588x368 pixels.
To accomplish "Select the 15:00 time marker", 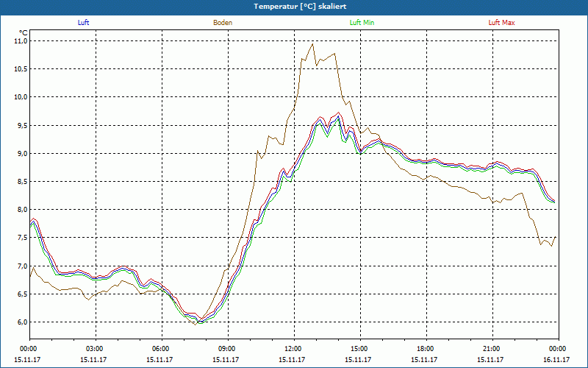I will 359,348.
